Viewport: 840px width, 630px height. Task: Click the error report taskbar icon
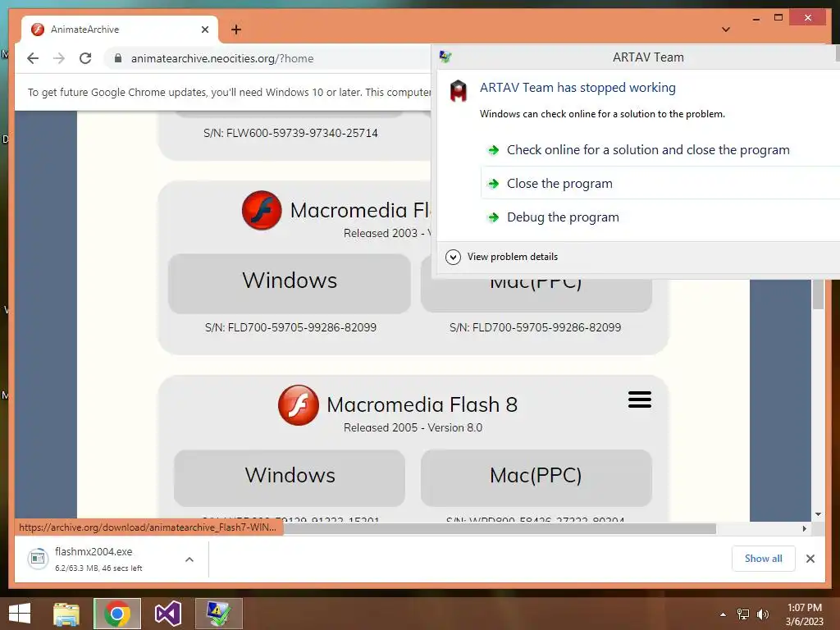219,614
